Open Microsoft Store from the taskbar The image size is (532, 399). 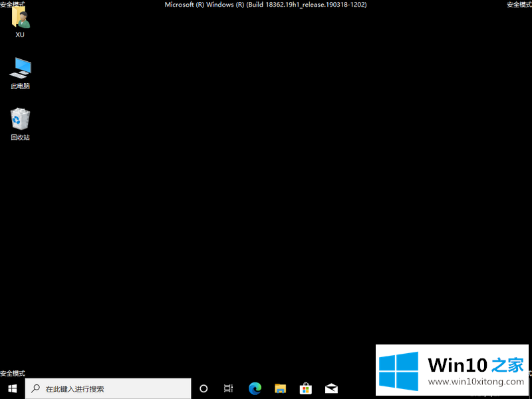306,388
